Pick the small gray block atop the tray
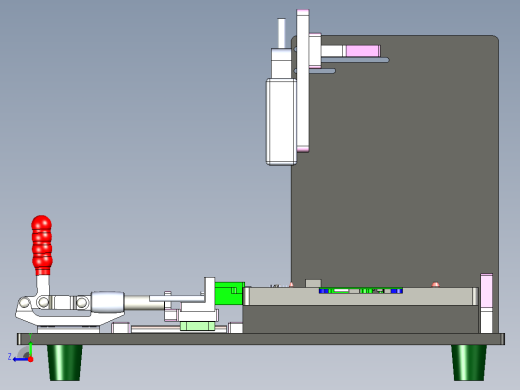The height and width of the screenshot is (390, 520). (313, 283)
